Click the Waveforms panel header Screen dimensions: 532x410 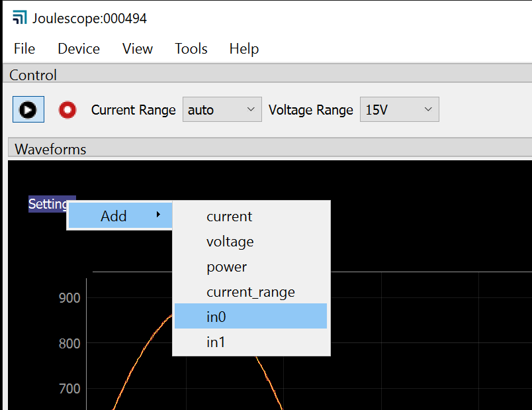tap(270, 149)
